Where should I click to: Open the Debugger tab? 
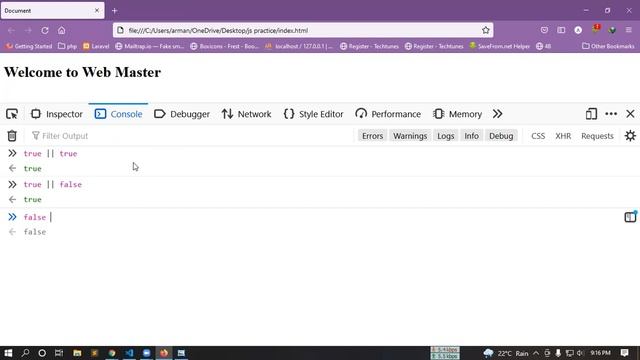tap(182, 114)
